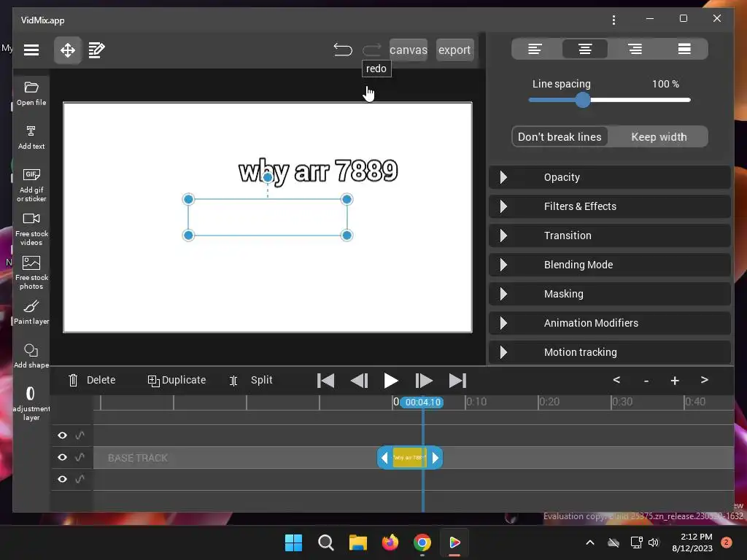Select the 'why arr 7889' canvas text
747x560 pixels.
(x=318, y=171)
